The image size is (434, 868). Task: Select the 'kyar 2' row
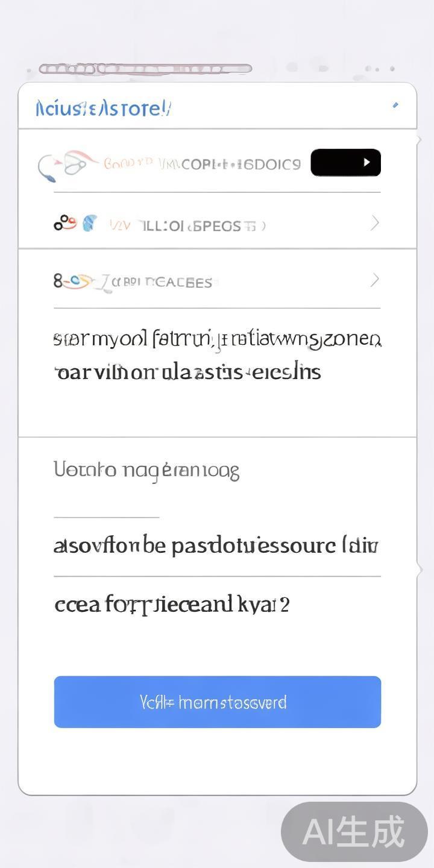point(172,604)
